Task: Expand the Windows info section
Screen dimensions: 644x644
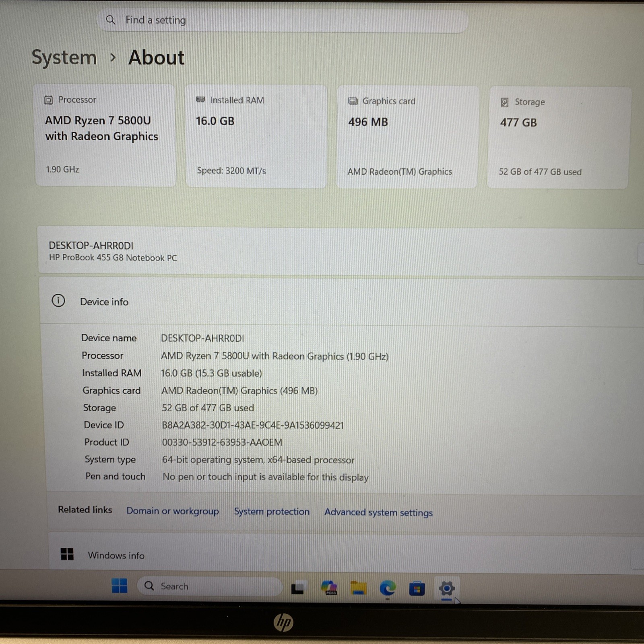Action: (x=346, y=552)
